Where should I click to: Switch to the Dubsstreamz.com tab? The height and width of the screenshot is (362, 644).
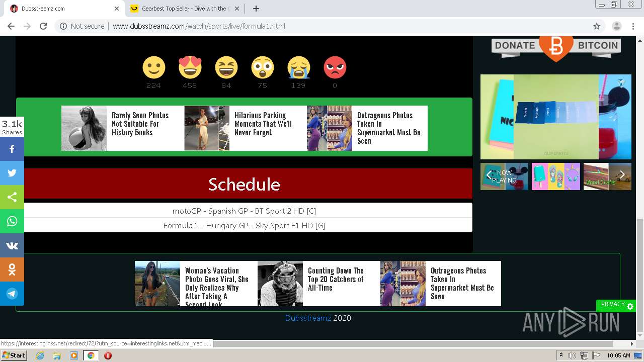pos(63,9)
